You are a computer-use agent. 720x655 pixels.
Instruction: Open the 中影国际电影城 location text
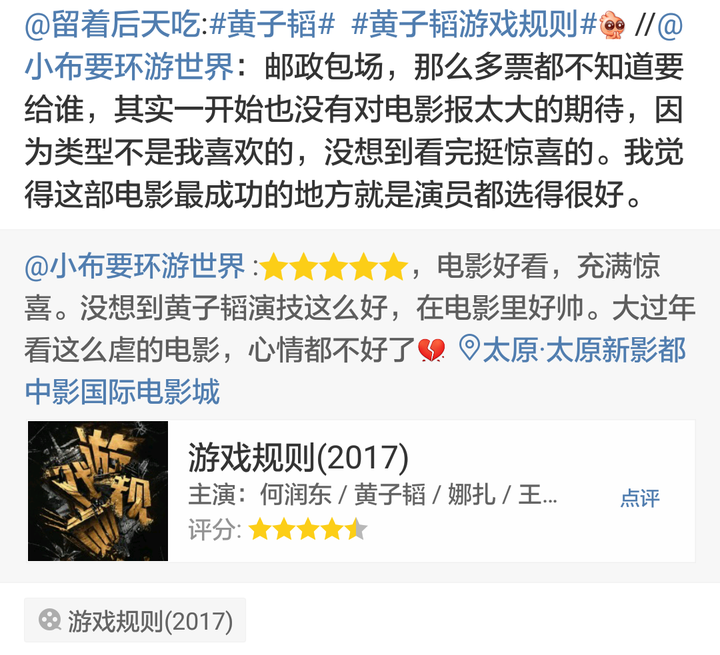click(122, 392)
